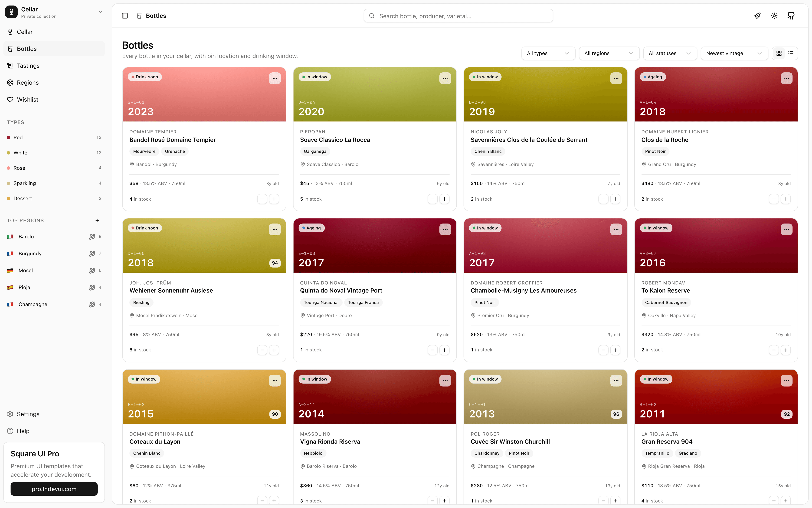The height and width of the screenshot is (508, 812).
Task: Add a new top region with plus icon
Action: click(97, 221)
